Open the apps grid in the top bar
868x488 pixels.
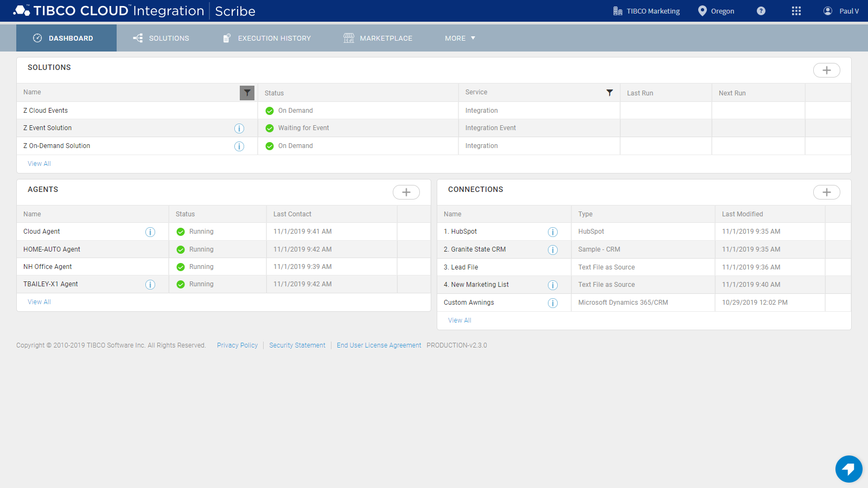[x=796, y=11]
